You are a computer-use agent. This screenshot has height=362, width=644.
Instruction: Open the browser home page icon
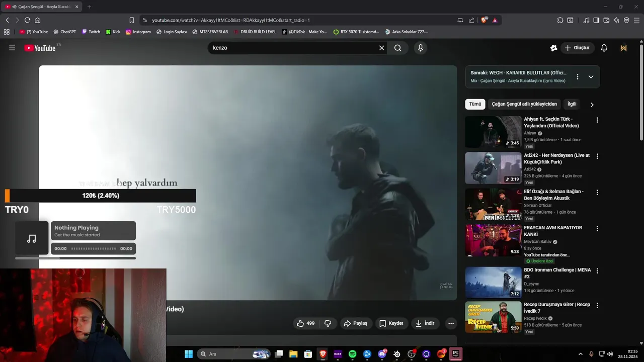tap(37, 20)
